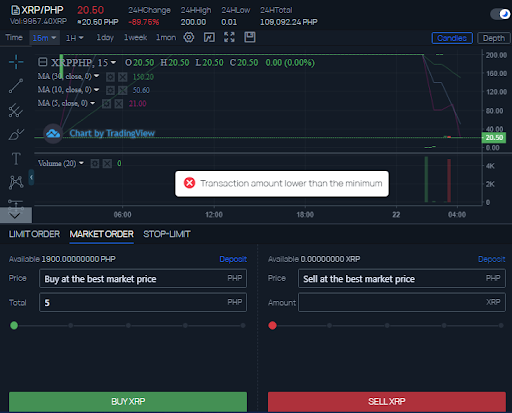512x413 pixels.
Task: Click the XRP/PHP document icon
Action: 15,10
